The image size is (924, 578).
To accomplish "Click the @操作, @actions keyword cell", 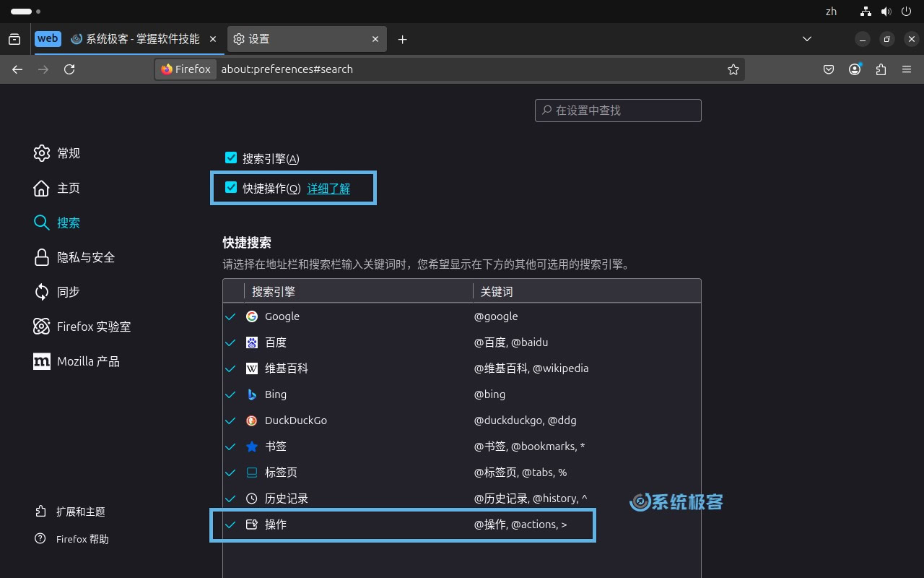I will click(520, 525).
